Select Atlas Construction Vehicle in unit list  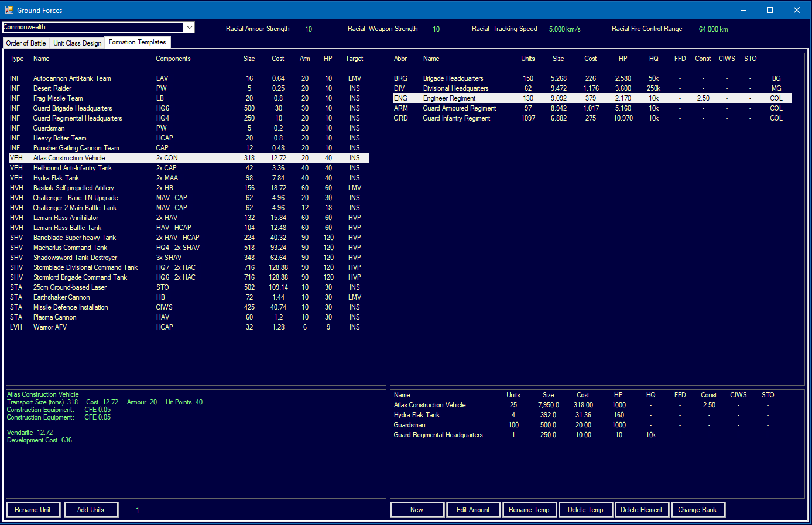click(x=189, y=158)
